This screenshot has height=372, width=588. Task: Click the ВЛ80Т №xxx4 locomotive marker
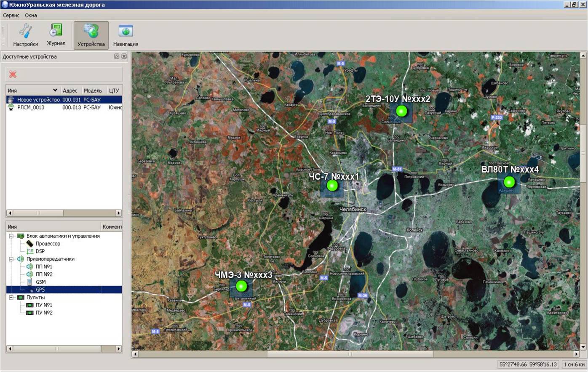(509, 182)
